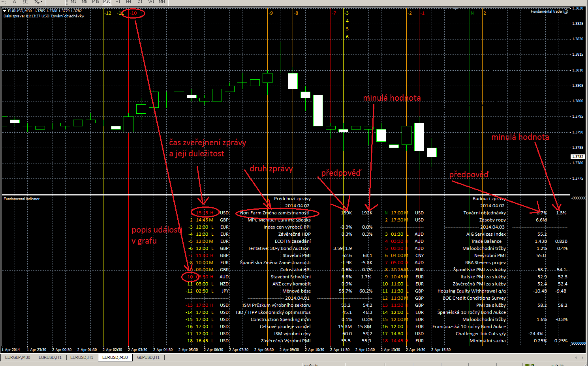Open the EURUSD,M30 chart title triangle menu
Image resolution: width=588 pixels, height=366 pixels.
tap(5, 11)
